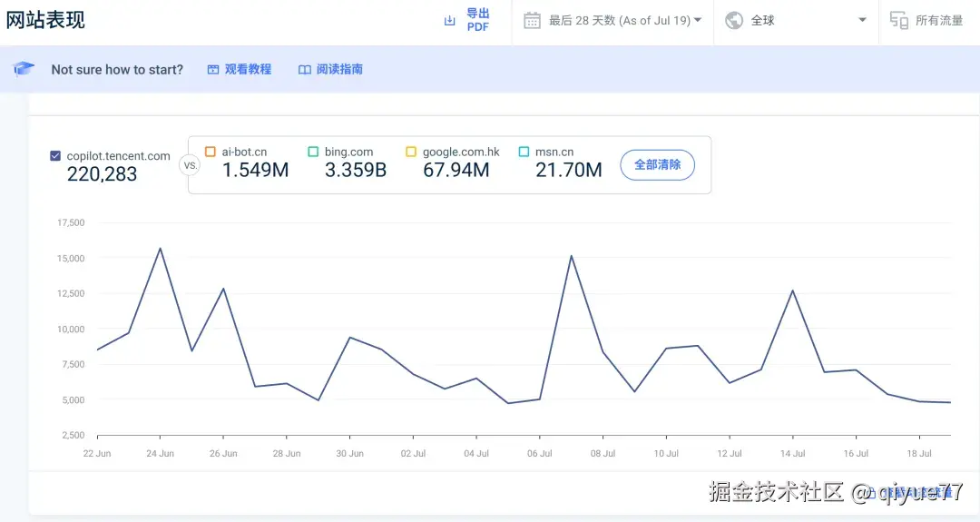The height and width of the screenshot is (522, 980).
Task: Check the ai-bot.cn competitor checkbox
Action: coord(210,152)
